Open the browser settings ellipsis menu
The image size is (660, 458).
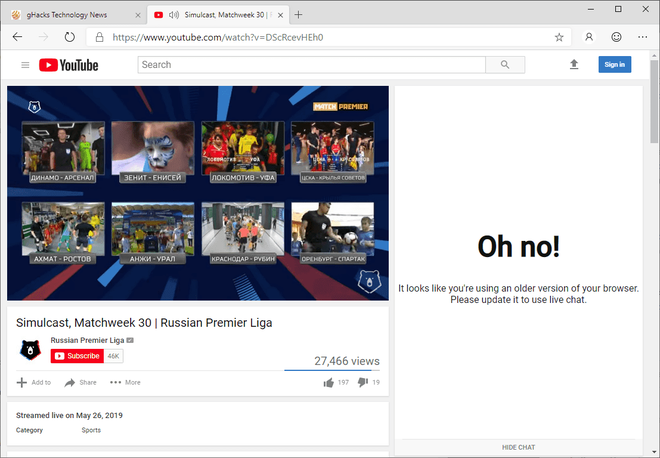tap(643, 37)
